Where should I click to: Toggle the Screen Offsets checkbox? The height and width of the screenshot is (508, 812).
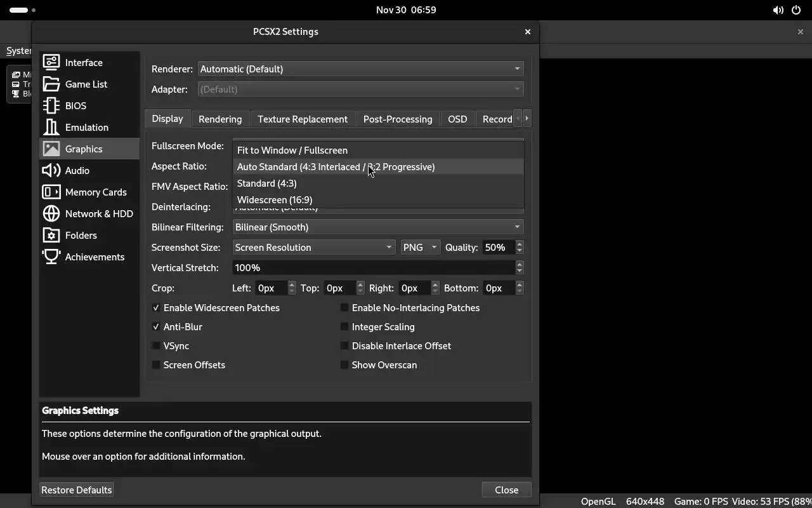tap(156, 364)
